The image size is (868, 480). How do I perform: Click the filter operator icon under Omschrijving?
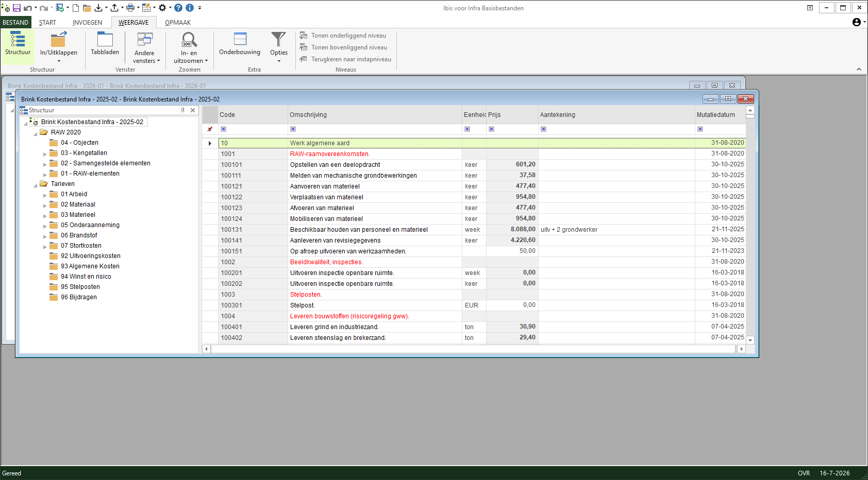click(293, 129)
